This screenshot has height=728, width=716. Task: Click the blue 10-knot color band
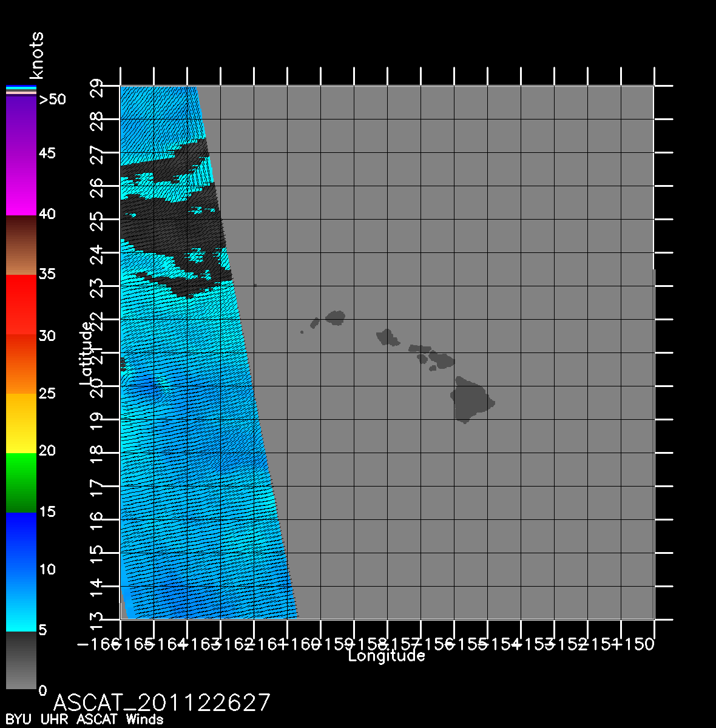[21, 570]
